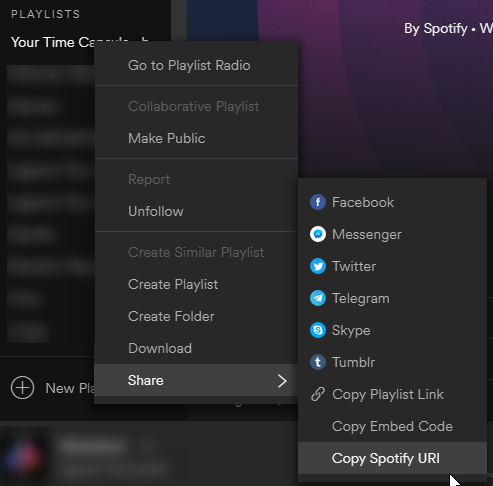Viewport: 493px width, 486px height.
Task: Click the New Playlist plus circle icon
Action: (x=22, y=388)
